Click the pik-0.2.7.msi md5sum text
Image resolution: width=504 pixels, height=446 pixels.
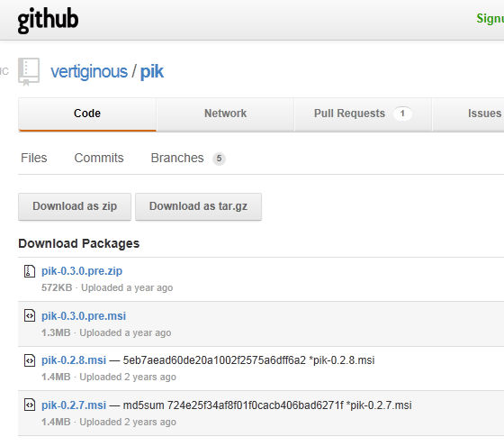click(267, 405)
